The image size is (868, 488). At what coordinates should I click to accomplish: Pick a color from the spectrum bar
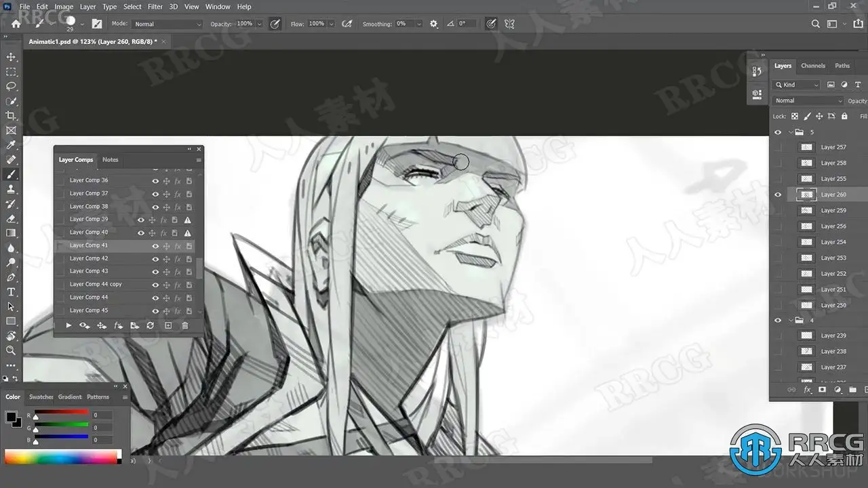point(62,456)
